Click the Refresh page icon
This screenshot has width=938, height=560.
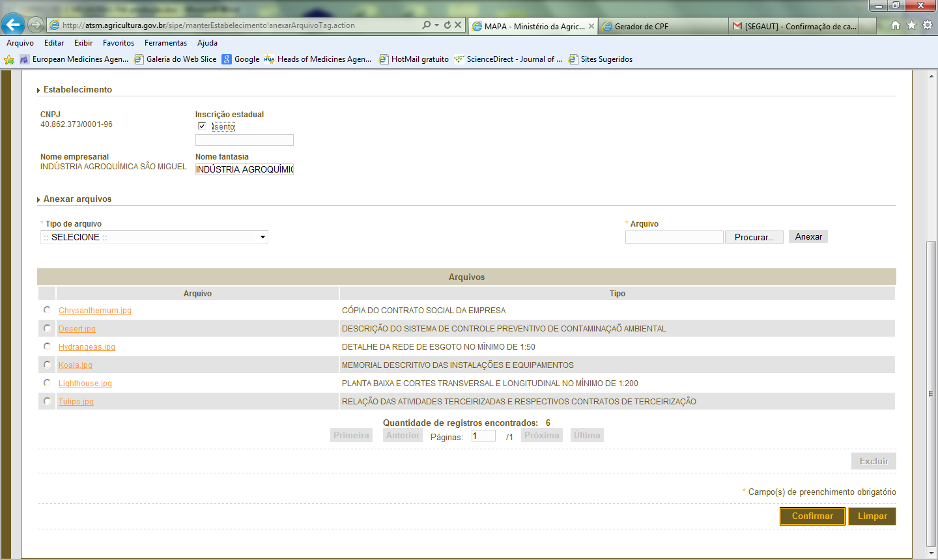(447, 25)
